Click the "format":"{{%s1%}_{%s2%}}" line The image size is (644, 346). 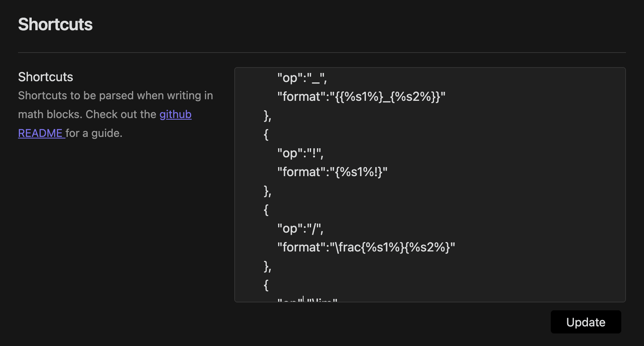point(361,97)
